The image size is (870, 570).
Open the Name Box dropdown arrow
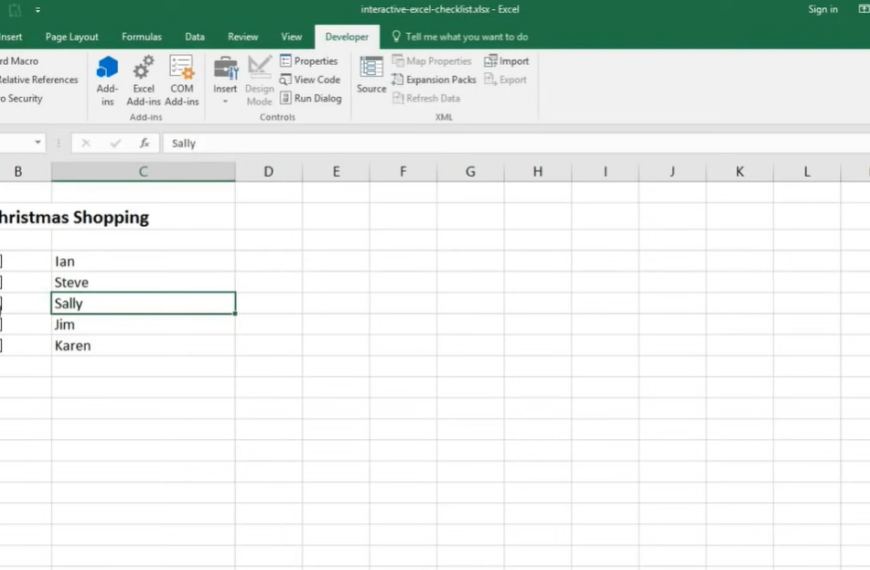[38, 143]
